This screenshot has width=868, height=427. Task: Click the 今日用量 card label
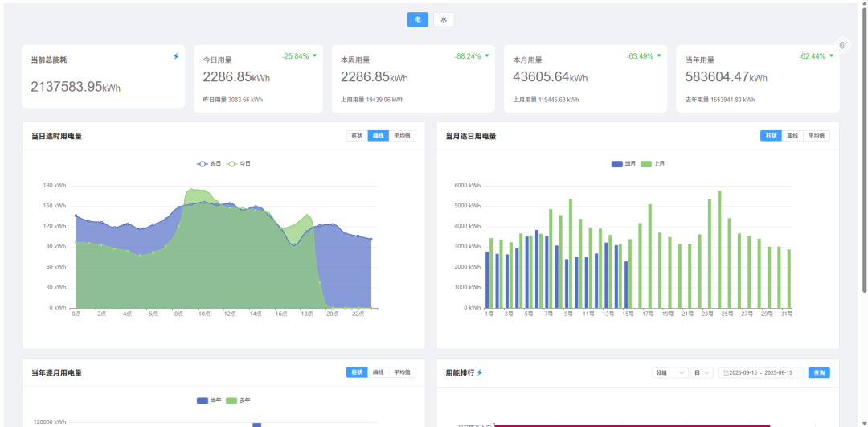click(x=218, y=60)
